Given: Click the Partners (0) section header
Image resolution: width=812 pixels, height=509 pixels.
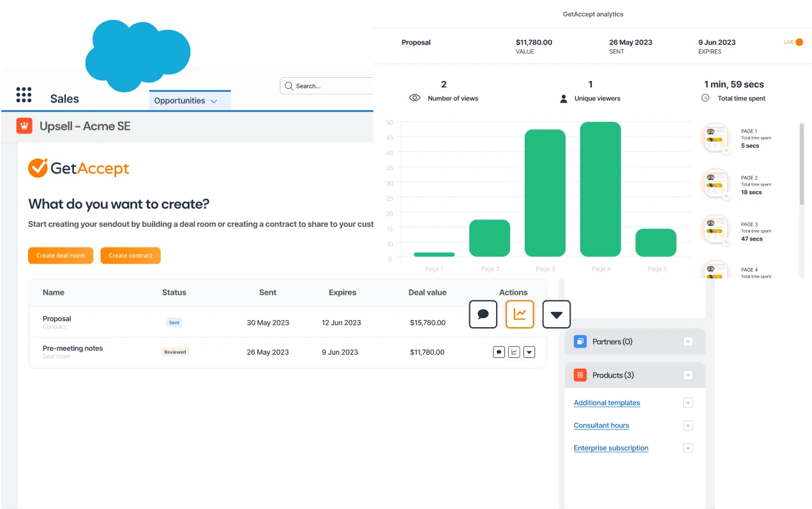Looking at the screenshot, I should (635, 342).
